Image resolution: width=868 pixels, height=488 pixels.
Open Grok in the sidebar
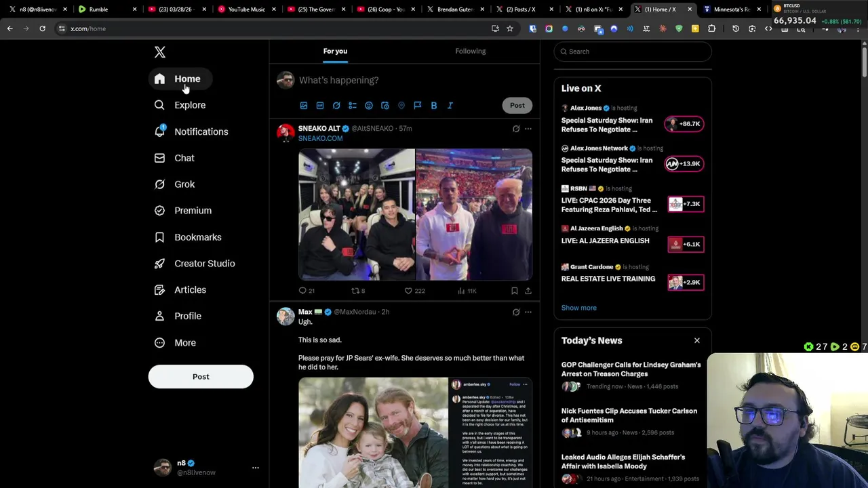pos(174,184)
